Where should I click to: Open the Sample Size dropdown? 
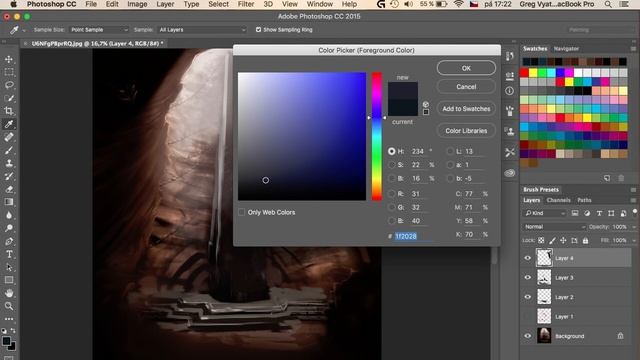(98, 29)
